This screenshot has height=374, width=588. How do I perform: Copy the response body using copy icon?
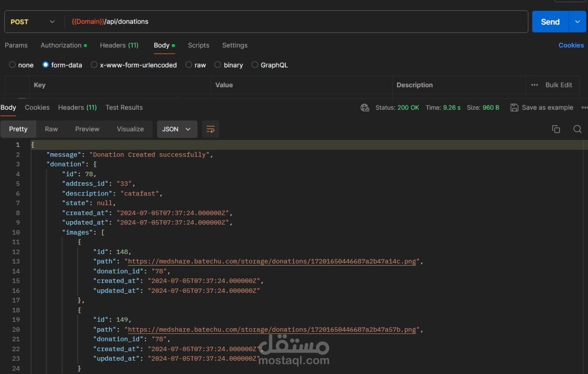556,129
